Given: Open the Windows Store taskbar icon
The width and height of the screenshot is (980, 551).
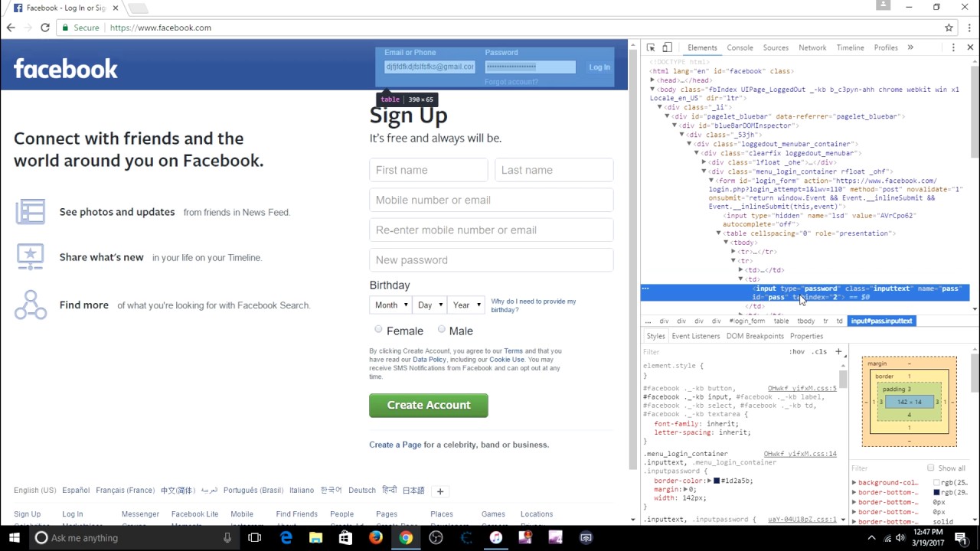Looking at the screenshot, I should (x=345, y=538).
